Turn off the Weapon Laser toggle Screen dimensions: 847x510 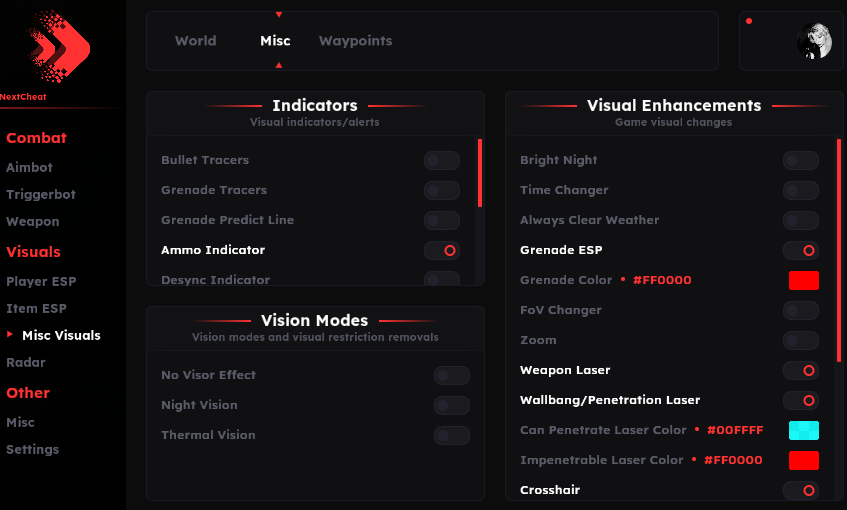800,370
